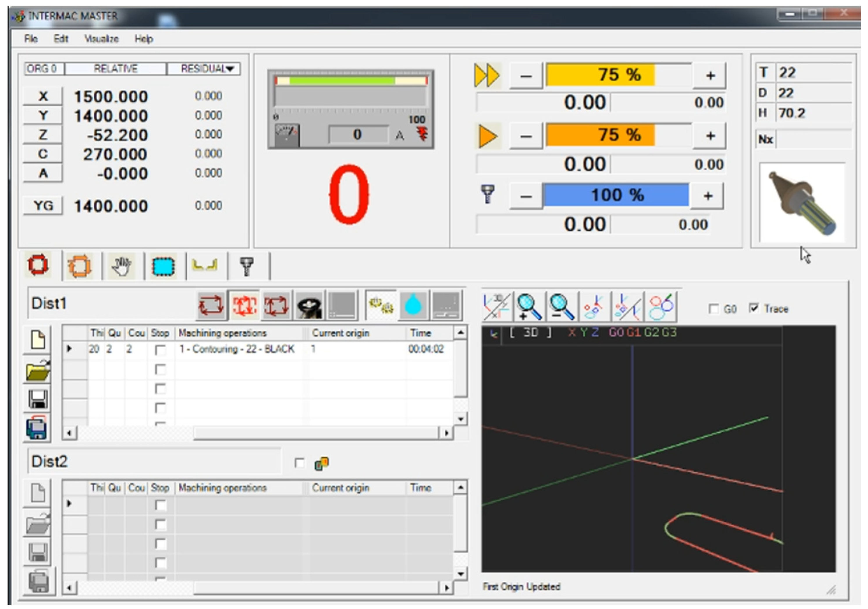Increase rapid feed 75% with plus button
The image size is (868, 609).
tap(710, 76)
